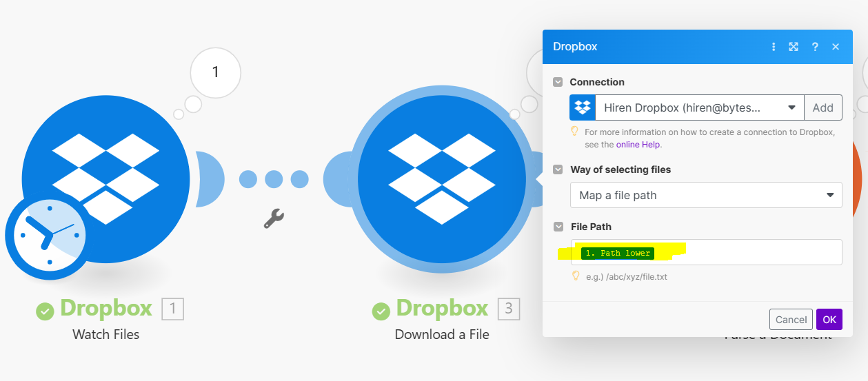Click the lightbulb hint under Connection
This screenshot has height=381, width=868.
[574, 132]
